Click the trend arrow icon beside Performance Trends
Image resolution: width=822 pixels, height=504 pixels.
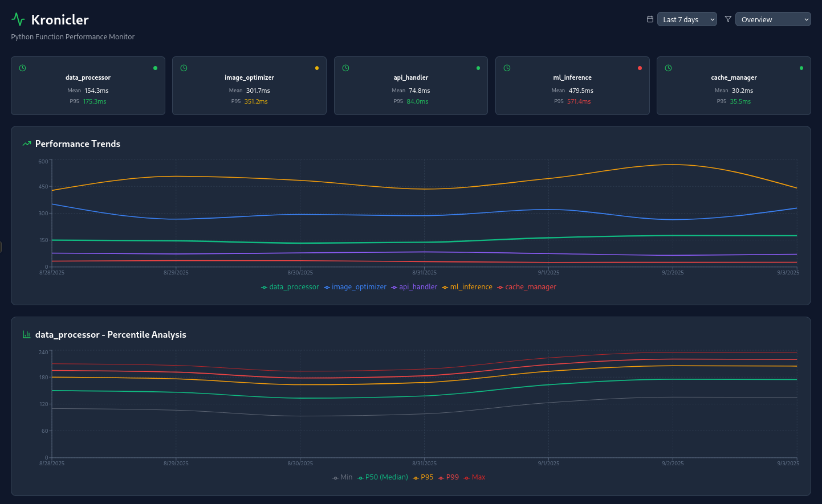27,144
